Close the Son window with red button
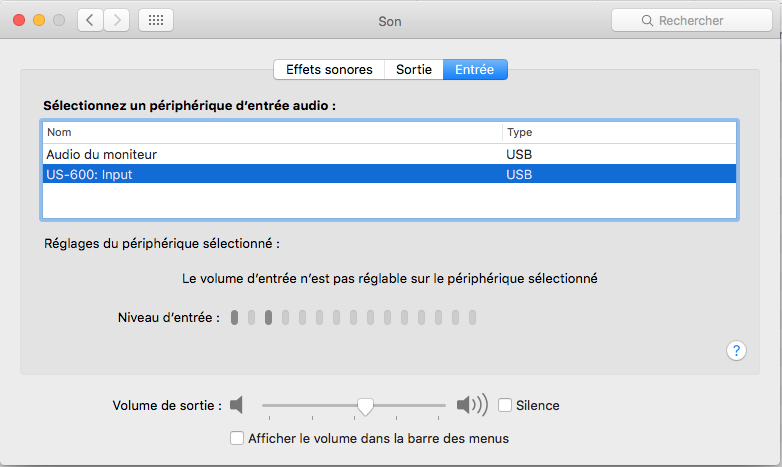The height and width of the screenshot is (467, 782). [19, 20]
